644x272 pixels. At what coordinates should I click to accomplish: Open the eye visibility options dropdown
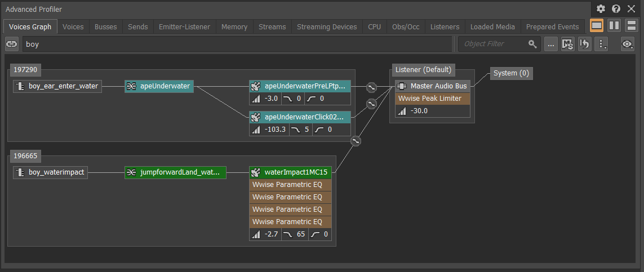627,44
